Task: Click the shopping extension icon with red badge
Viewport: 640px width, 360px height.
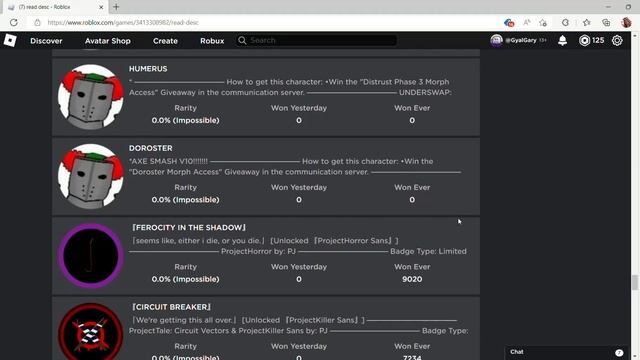Action: point(509,22)
